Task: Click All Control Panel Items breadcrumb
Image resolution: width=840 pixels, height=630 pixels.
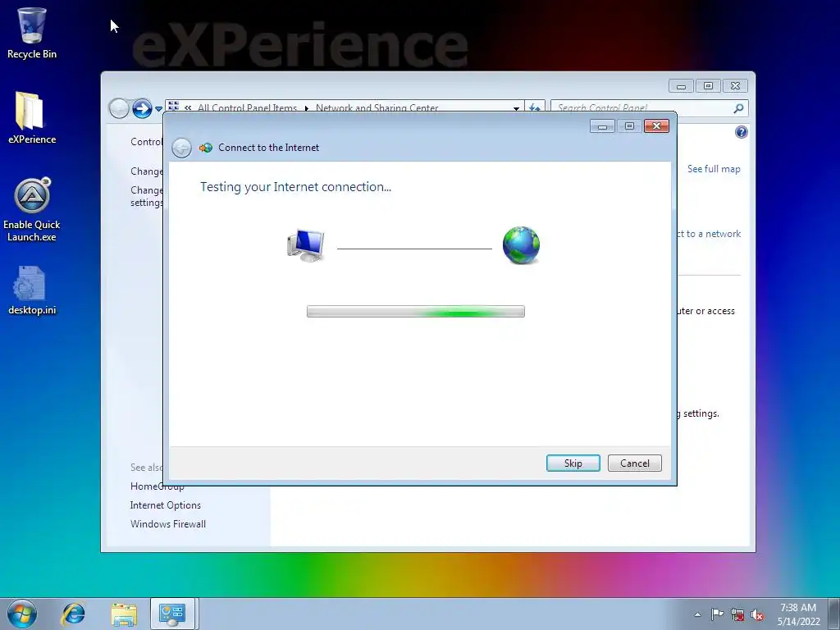Action: click(247, 107)
